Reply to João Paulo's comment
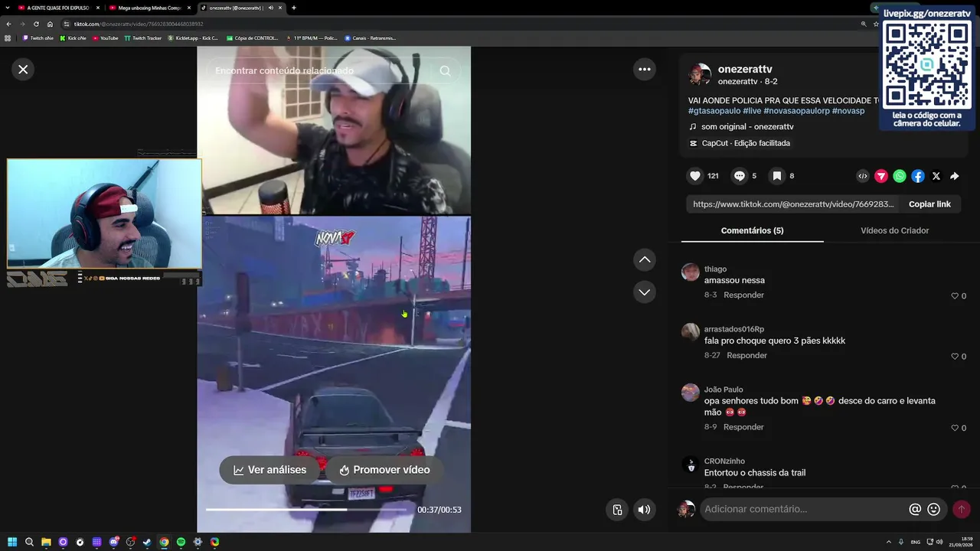980x551 pixels. [743, 427]
